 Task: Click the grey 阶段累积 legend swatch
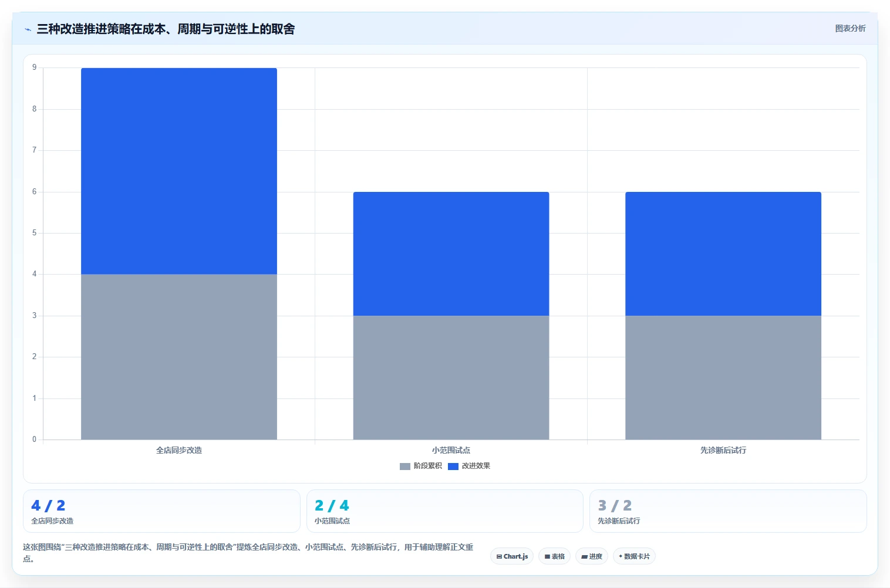pos(405,467)
